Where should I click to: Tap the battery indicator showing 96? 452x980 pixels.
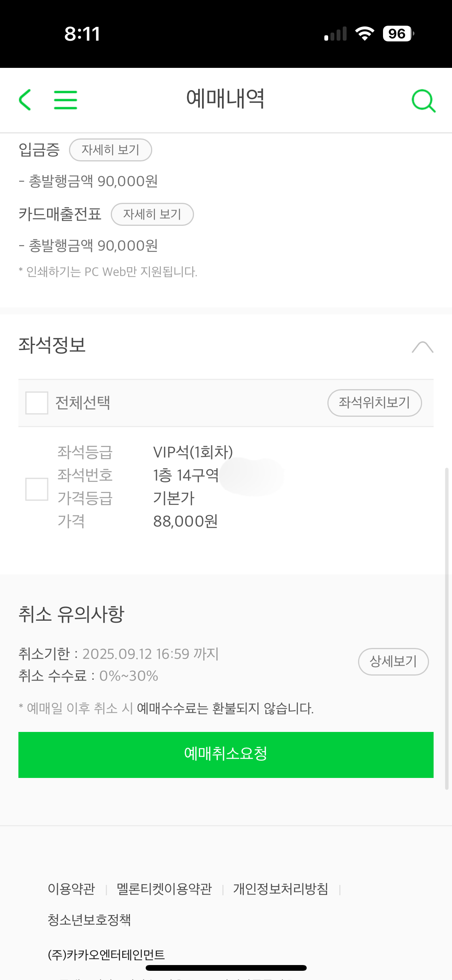[x=398, y=34]
